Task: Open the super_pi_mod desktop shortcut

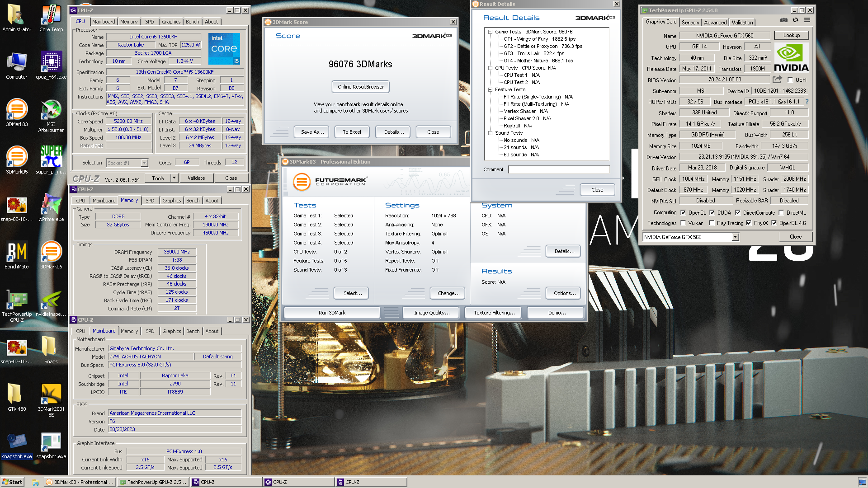Action: point(51,160)
